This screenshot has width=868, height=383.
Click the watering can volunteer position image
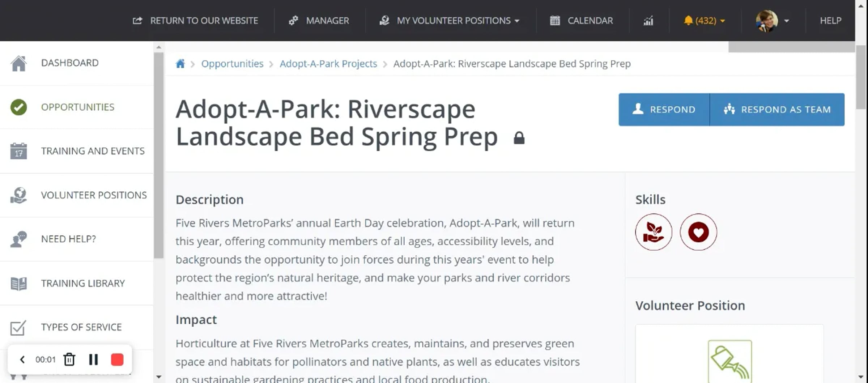tap(730, 361)
